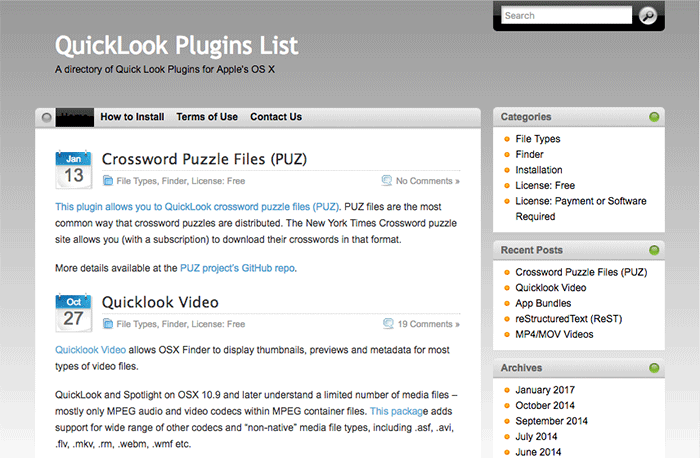Click the QuickLook Plugins List site title

176,46
